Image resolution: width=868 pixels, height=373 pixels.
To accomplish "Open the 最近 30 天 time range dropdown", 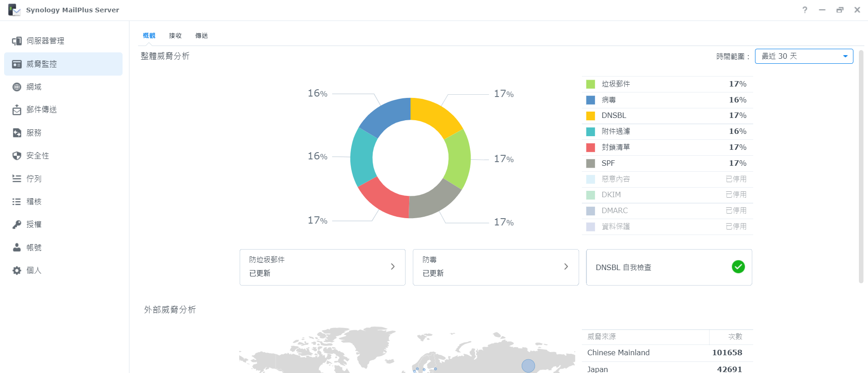I will click(x=804, y=56).
